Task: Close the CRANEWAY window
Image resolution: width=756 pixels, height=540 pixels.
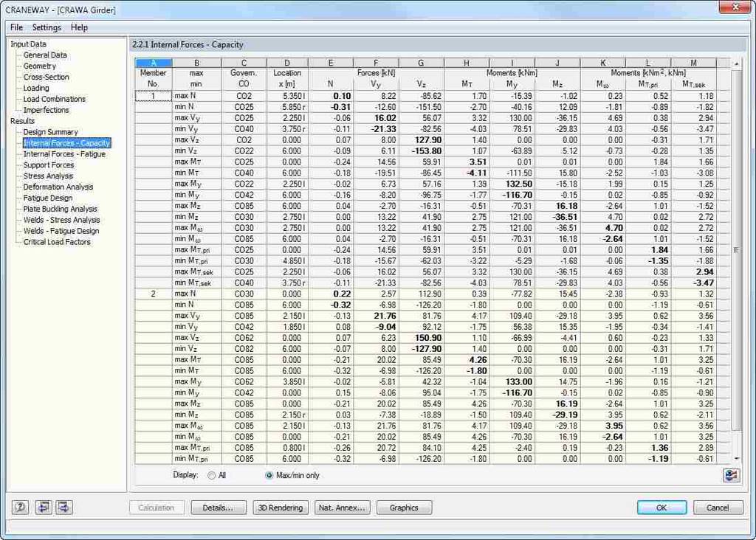Action: (x=737, y=9)
